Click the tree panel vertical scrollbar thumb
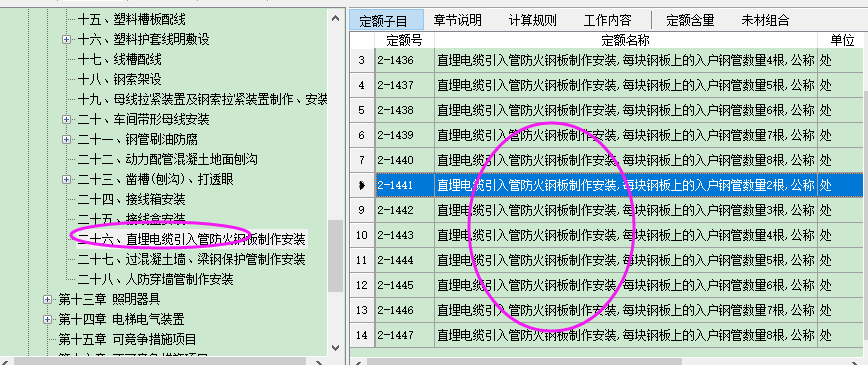This screenshot has height=365, width=868. 335,255
